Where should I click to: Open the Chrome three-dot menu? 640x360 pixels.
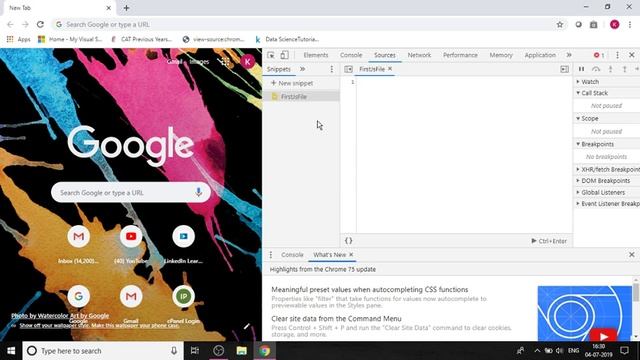point(630,24)
